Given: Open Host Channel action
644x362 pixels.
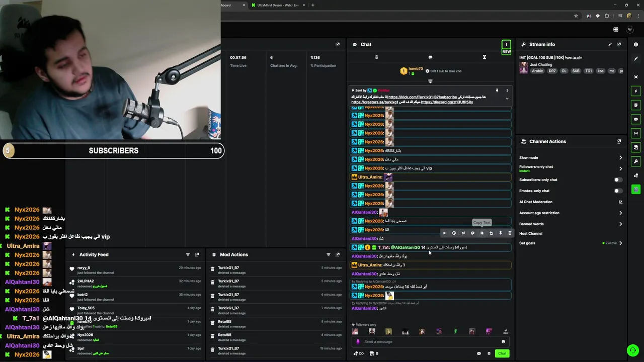Looking at the screenshot, I should tap(531, 234).
